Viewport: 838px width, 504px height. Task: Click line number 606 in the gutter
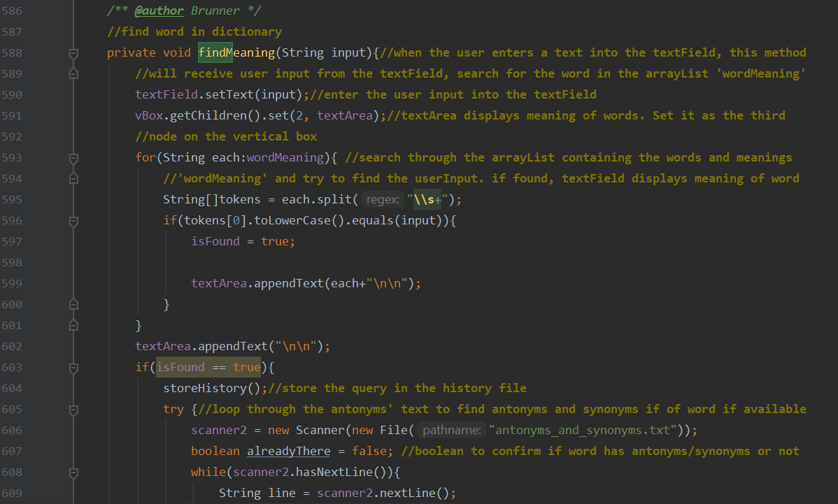click(12, 431)
